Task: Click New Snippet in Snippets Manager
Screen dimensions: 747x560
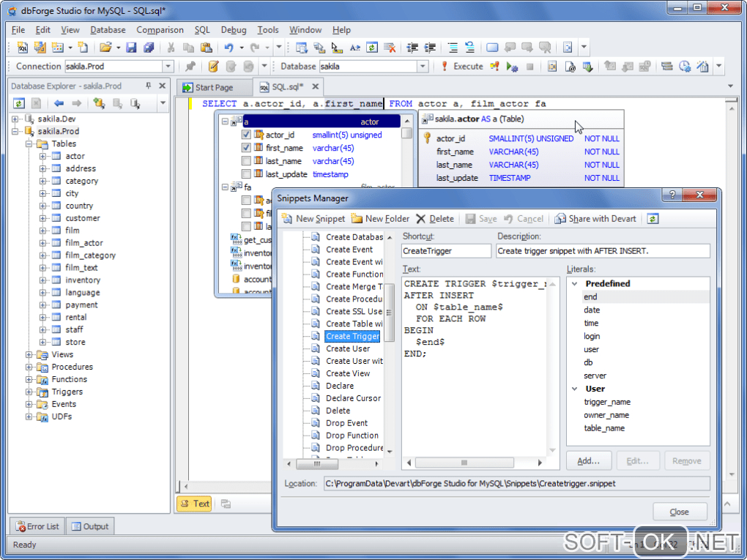Action: (x=313, y=219)
